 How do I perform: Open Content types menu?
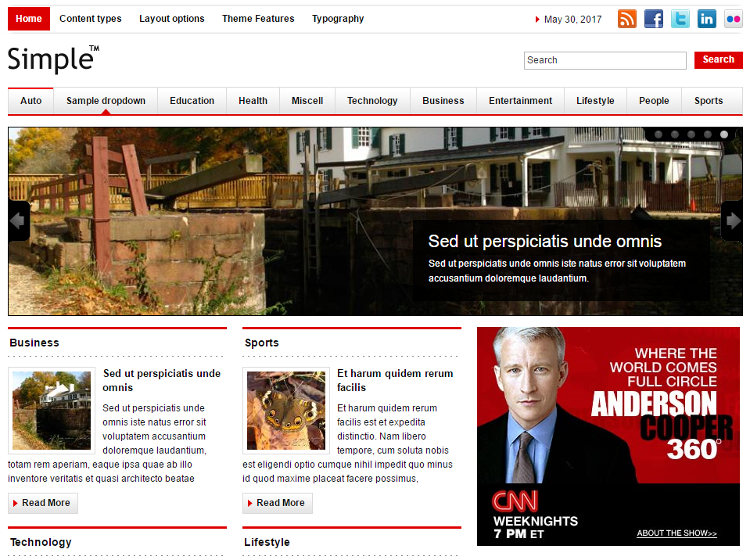(90, 19)
